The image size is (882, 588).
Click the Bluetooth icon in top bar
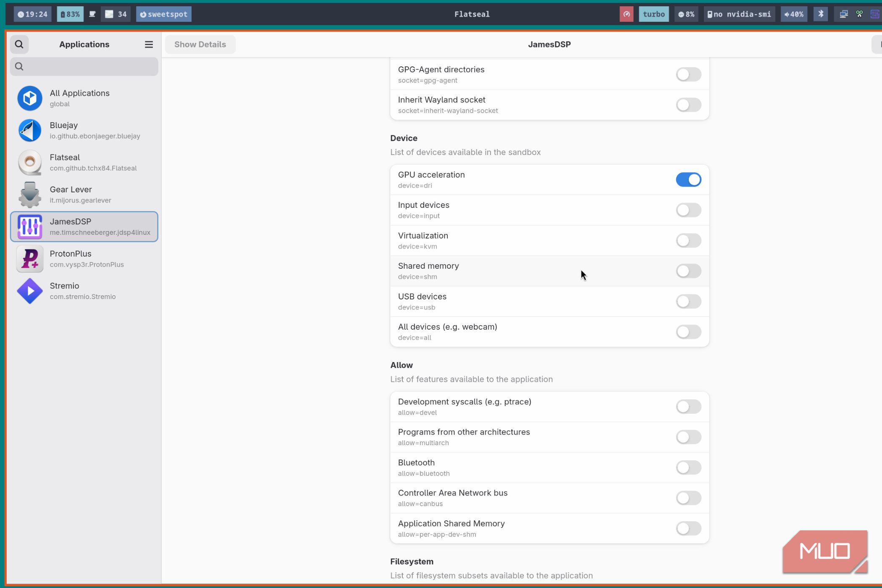821,14
